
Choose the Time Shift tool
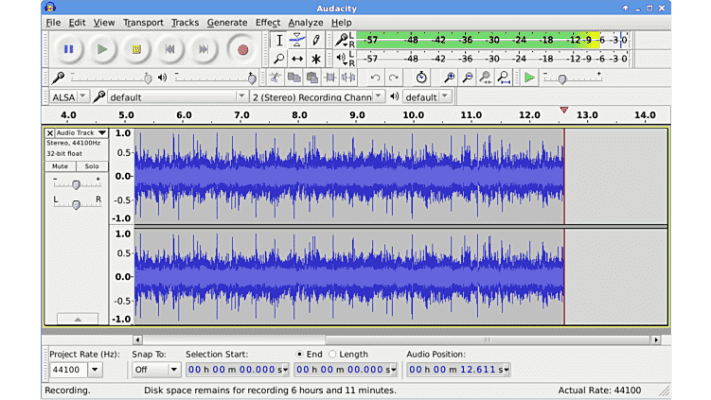coord(297,59)
